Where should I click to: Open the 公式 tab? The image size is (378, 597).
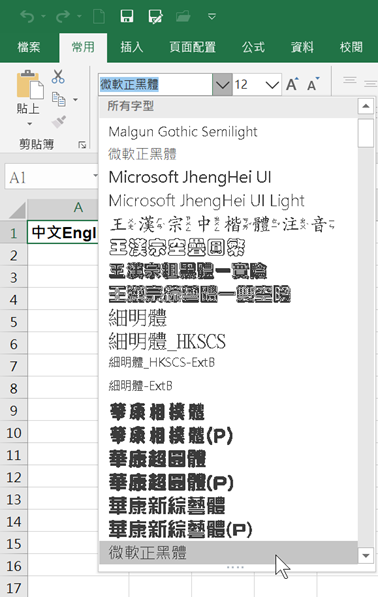(253, 47)
